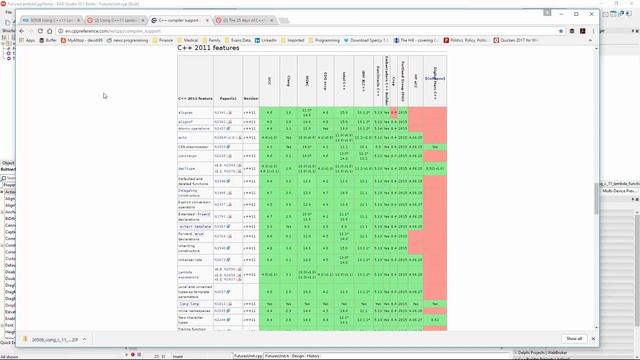Open the Inline namespaces feature link
The width and height of the screenshot is (640, 360).
pyautogui.click(x=194, y=311)
